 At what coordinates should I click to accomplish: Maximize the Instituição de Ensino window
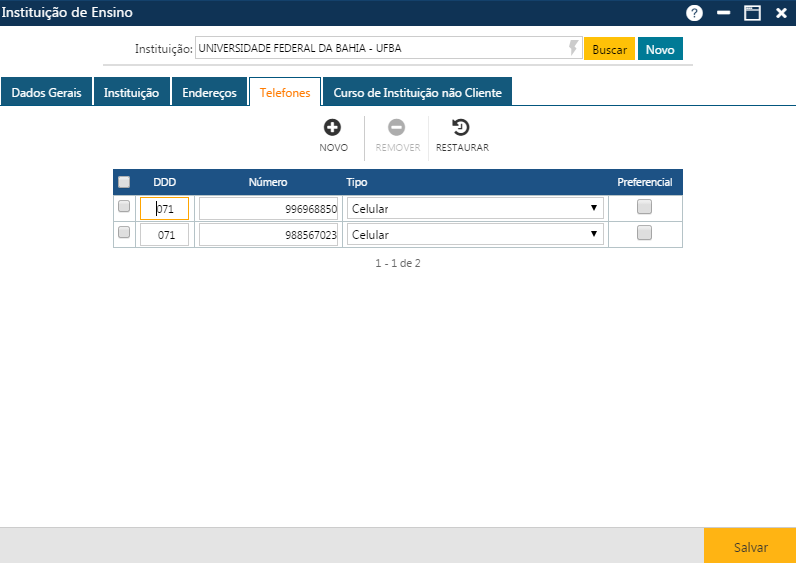click(752, 13)
